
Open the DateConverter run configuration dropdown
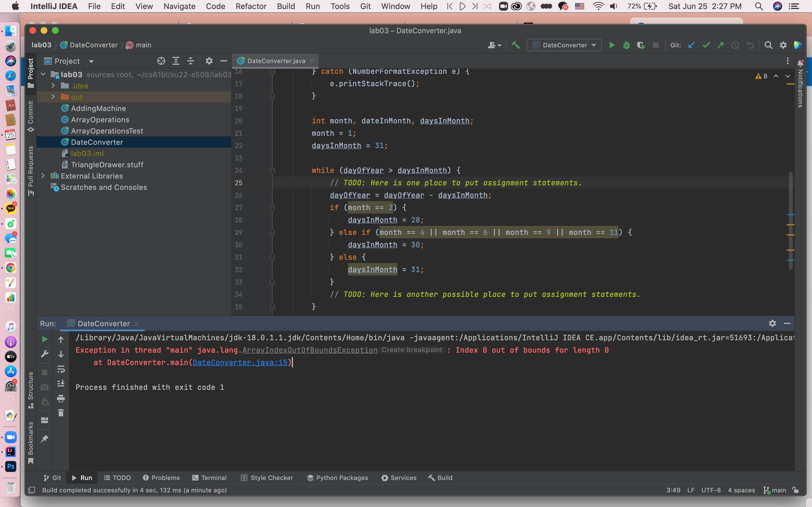click(x=564, y=45)
